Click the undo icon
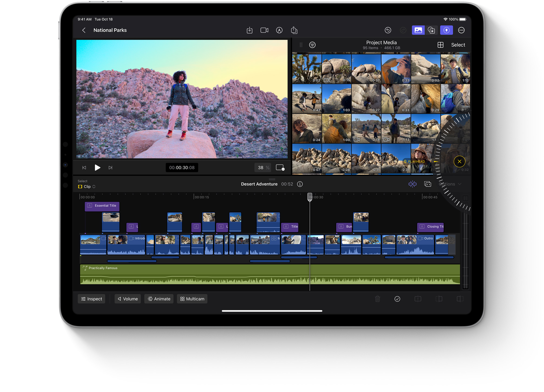The width and height of the screenshot is (544, 392). click(x=388, y=30)
